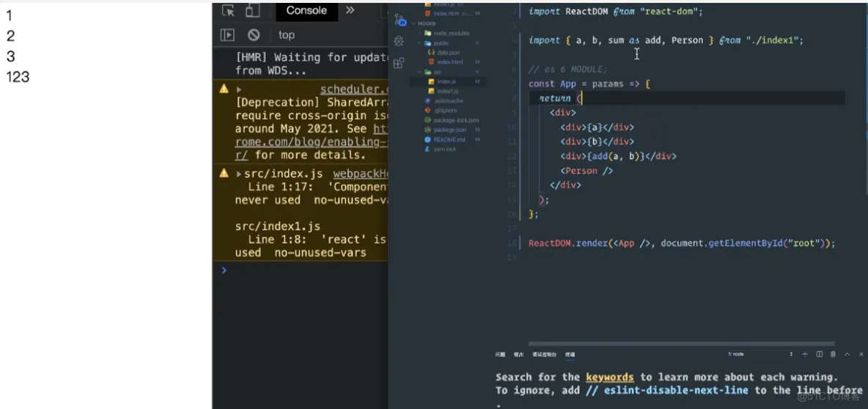The image size is (868, 409).
Task: Show the console sidebar panel
Action: [x=227, y=35]
